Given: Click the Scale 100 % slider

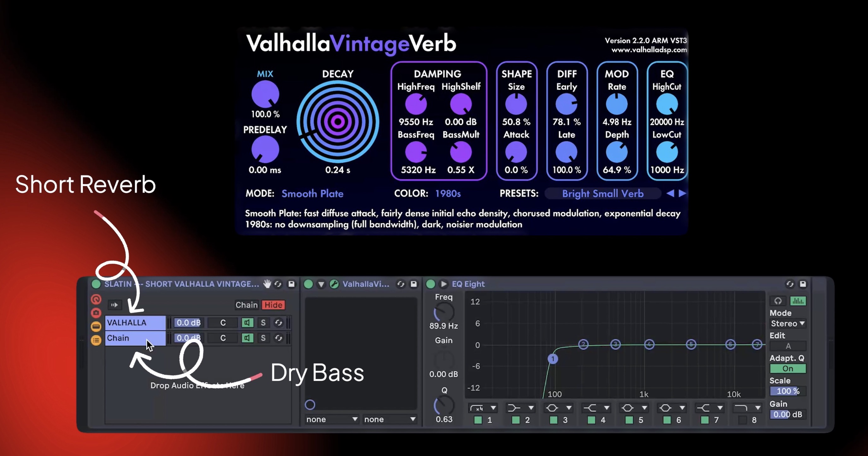Looking at the screenshot, I should pyautogui.click(x=788, y=391).
